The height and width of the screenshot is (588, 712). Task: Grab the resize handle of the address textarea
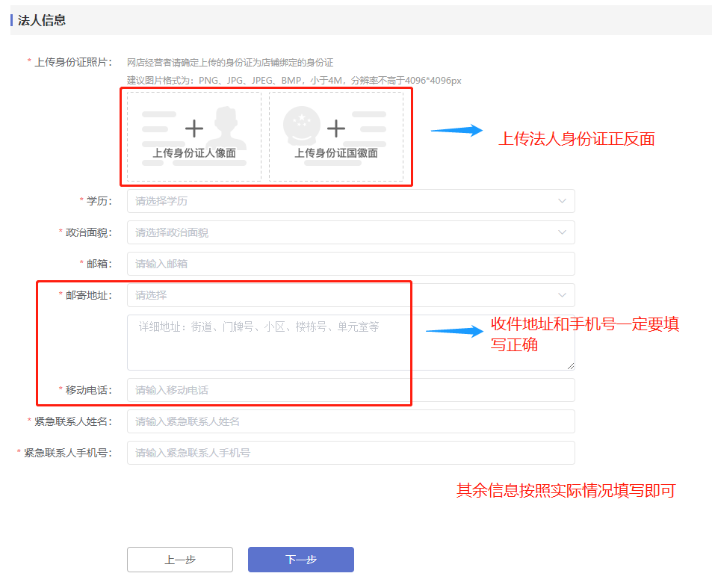point(570,365)
